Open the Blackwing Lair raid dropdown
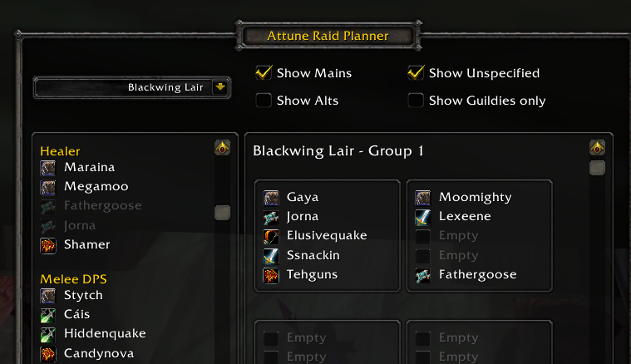631x364 pixels. pyautogui.click(x=131, y=87)
